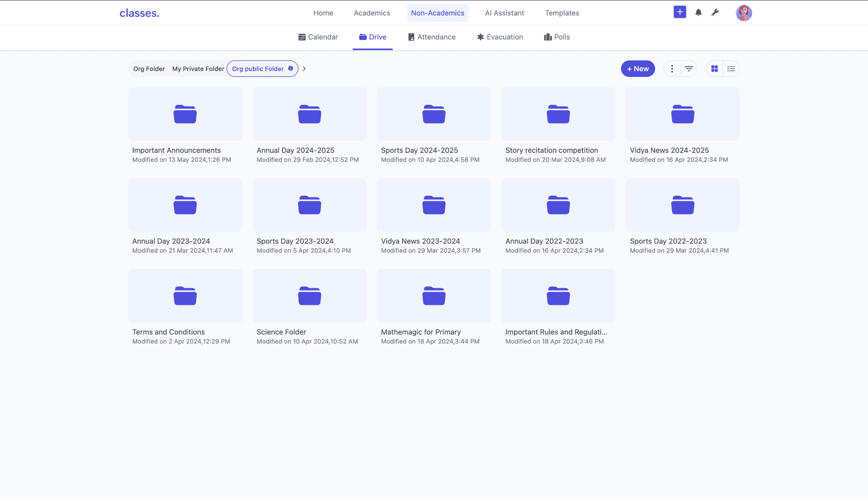Open the Science Folder icon
The image size is (868, 498).
click(309, 296)
